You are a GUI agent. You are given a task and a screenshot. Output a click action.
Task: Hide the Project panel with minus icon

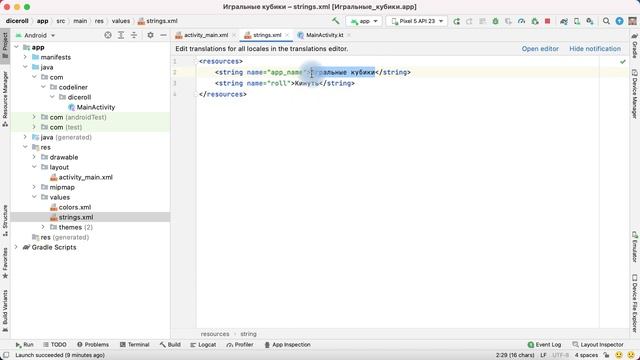(x=163, y=35)
